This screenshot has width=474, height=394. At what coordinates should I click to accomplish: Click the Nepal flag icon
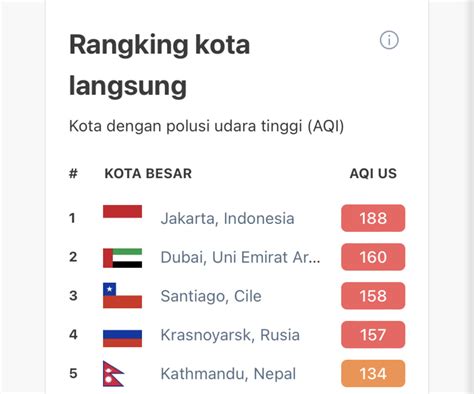[113, 374]
